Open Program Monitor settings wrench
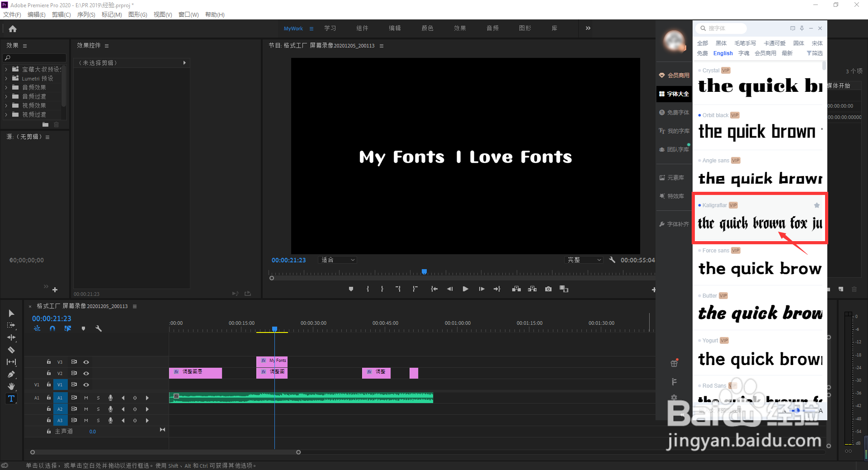The width and height of the screenshot is (868, 470). click(x=612, y=260)
